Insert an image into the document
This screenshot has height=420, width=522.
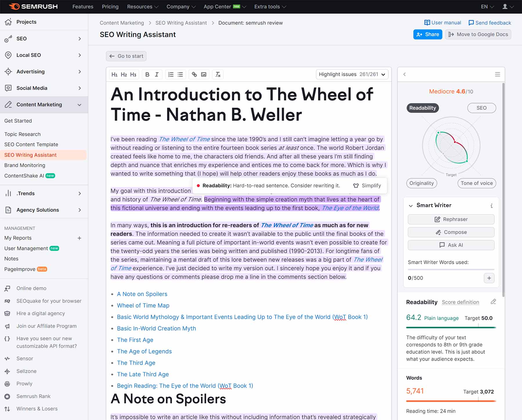(x=204, y=74)
